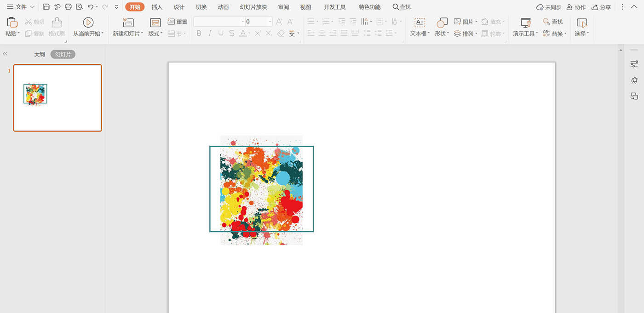
Task: Click the Text Box (文本框) icon
Action: tap(420, 23)
